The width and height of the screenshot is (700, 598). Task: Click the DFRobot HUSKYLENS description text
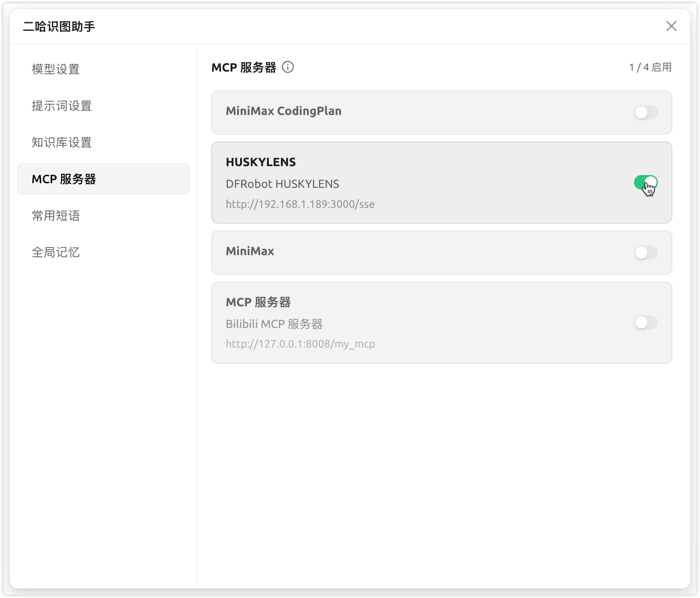pyautogui.click(x=282, y=184)
